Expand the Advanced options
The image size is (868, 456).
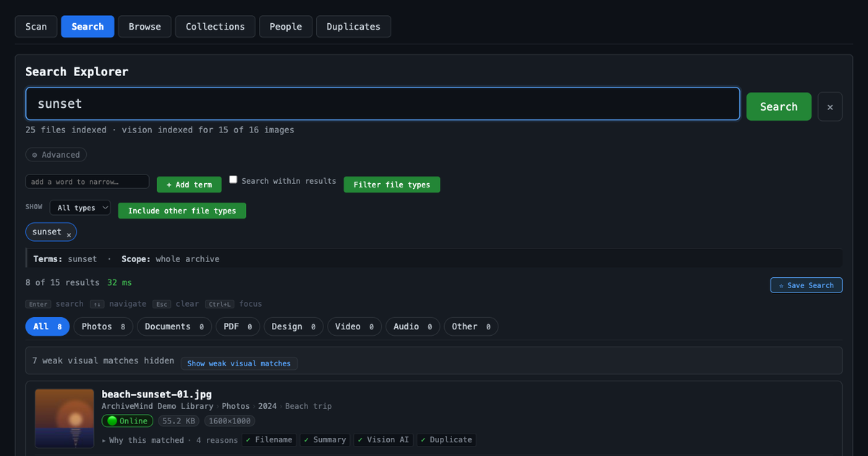56,155
